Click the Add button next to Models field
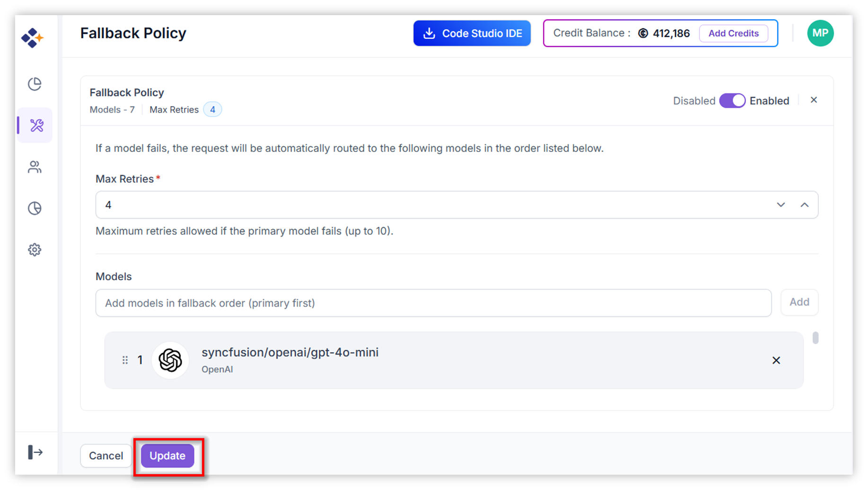The height and width of the screenshot is (497, 868). pyautogui.click(x=799, y=302)
